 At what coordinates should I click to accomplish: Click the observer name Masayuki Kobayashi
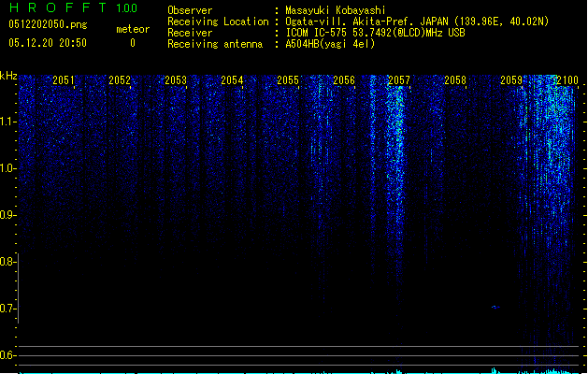[336, 10]
